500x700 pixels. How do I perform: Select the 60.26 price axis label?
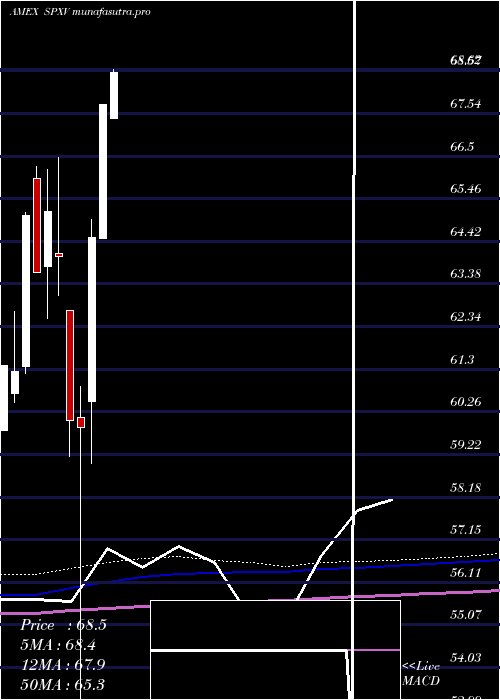click(466, 402)
